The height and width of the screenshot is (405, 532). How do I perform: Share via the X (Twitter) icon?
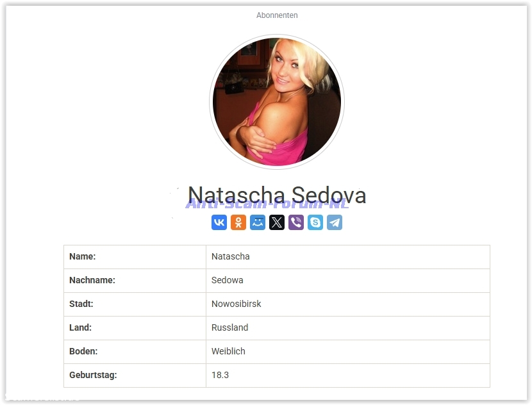277,222
